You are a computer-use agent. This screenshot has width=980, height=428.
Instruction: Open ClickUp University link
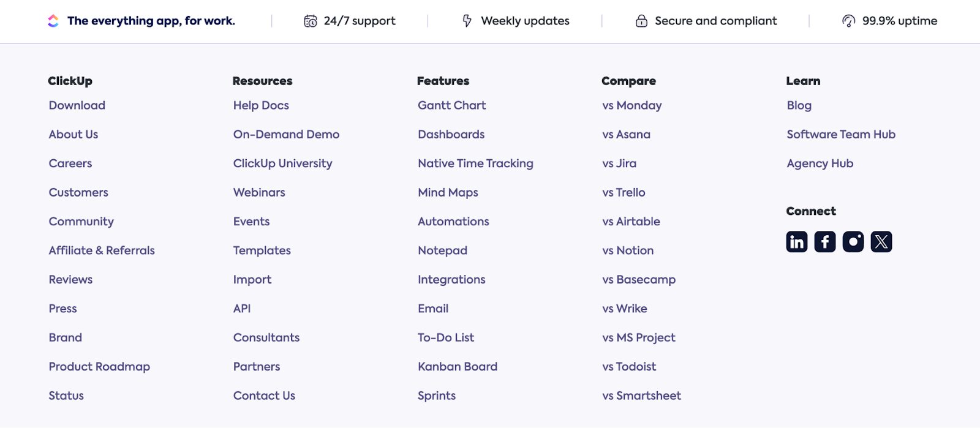pos(282,163)
